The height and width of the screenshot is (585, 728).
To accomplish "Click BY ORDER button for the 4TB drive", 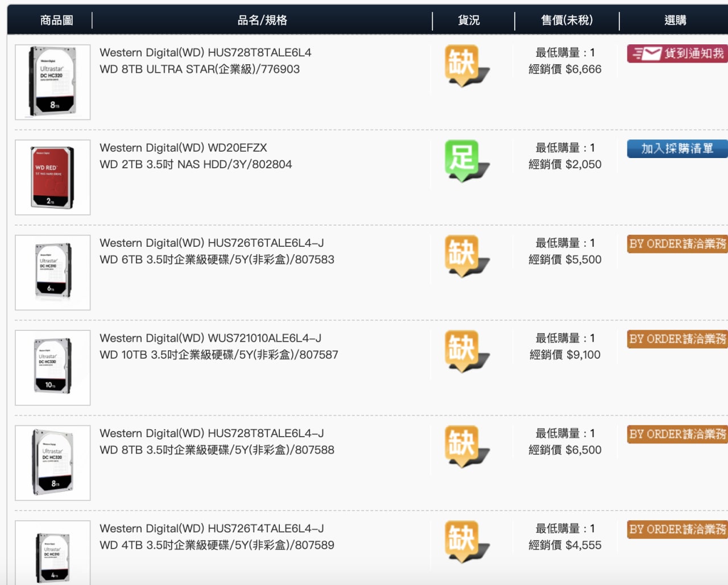I will (677, 529).
